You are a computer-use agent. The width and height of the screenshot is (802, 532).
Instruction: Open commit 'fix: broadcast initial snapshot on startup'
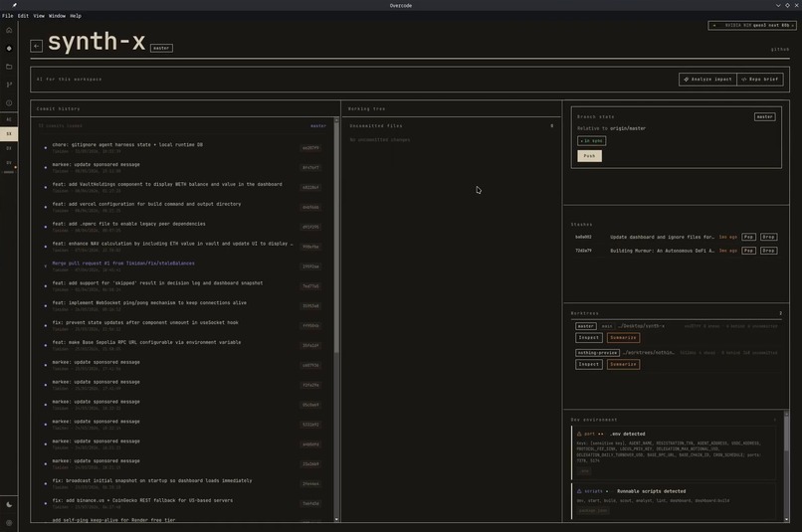[x=182, y=483]
